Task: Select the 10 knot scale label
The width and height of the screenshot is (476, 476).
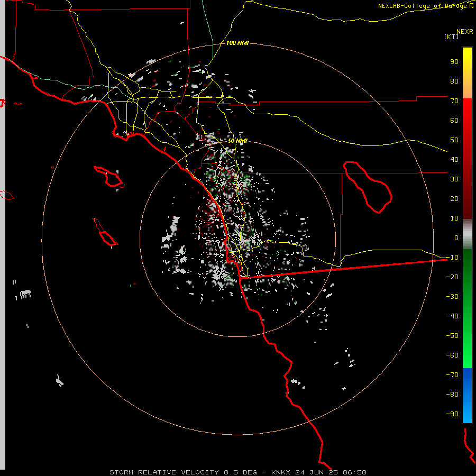Action: click(454, 218)
